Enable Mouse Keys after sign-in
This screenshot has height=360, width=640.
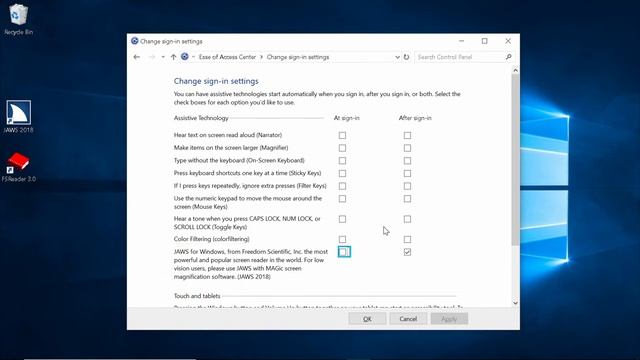407,199
